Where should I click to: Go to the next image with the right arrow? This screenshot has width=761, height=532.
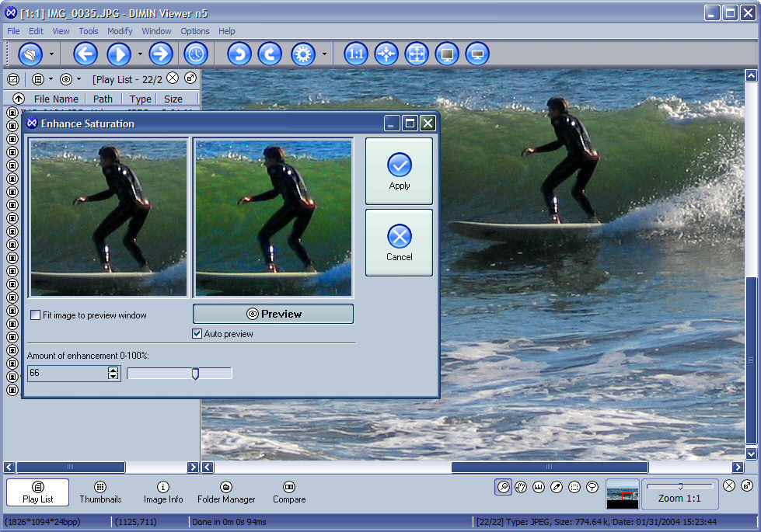click(x=161, y=54)
